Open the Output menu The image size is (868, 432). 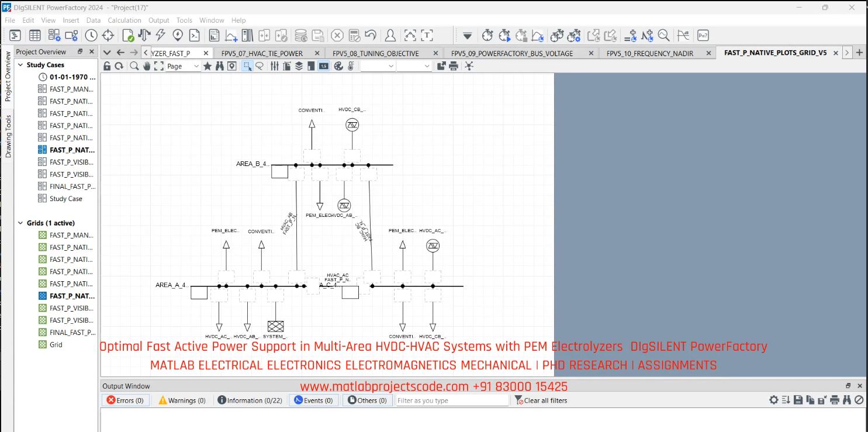pos(159,20)
